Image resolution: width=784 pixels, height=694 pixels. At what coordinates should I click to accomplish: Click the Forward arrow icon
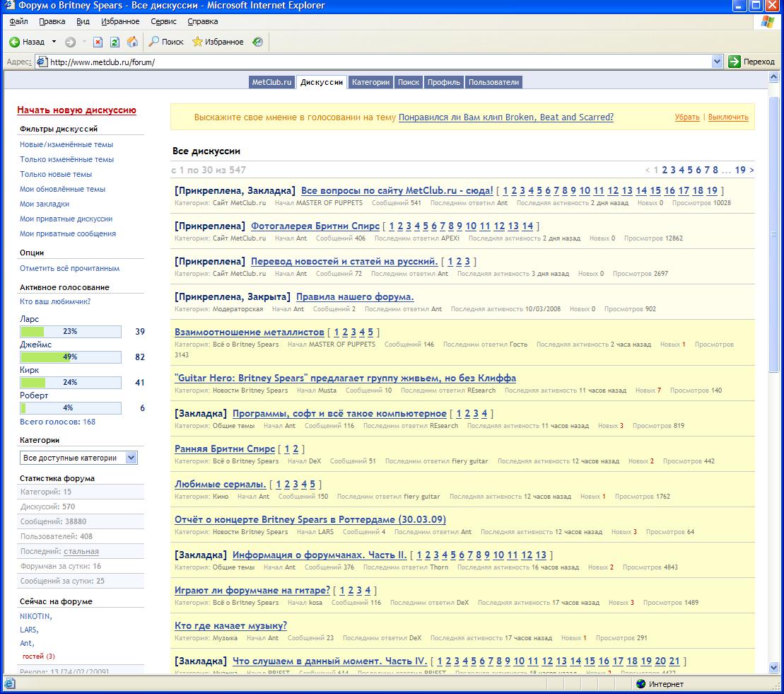[x=71, y=42]
